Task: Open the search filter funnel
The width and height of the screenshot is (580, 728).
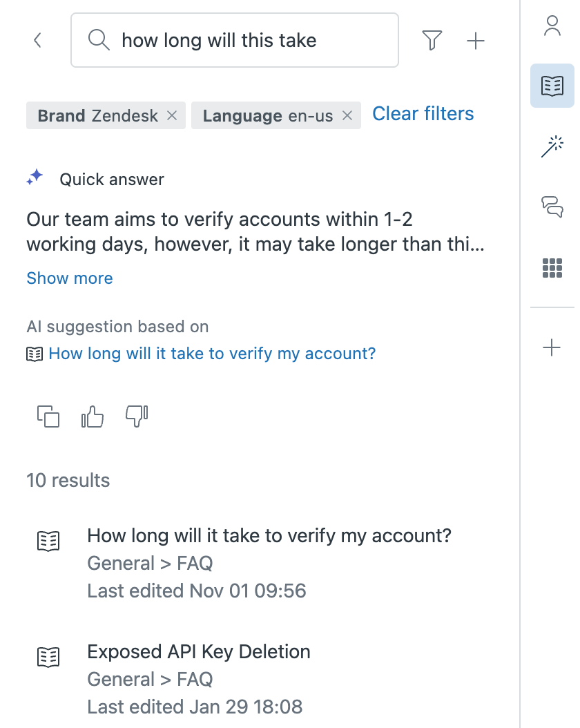Action: [x=432, y=40]
